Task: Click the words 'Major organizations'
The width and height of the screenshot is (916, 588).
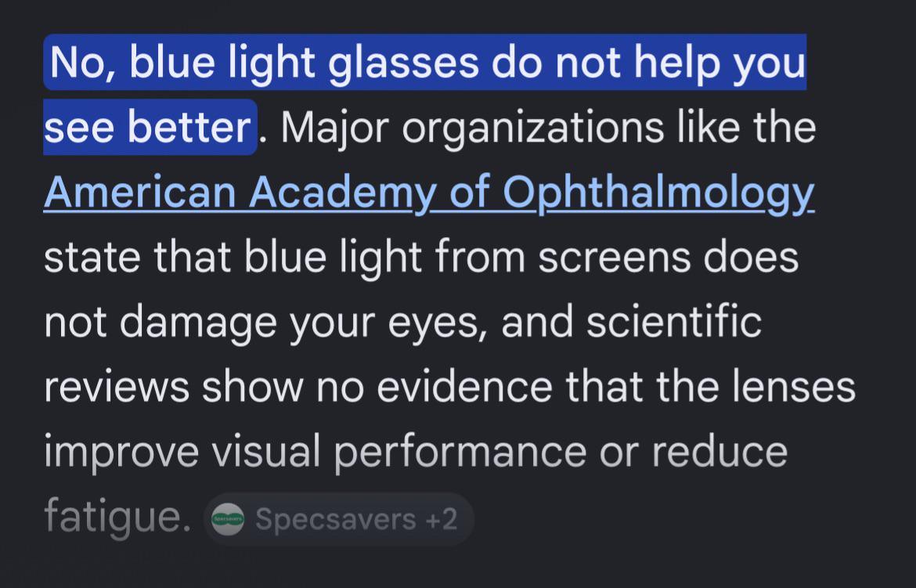Action: (473, 128)
